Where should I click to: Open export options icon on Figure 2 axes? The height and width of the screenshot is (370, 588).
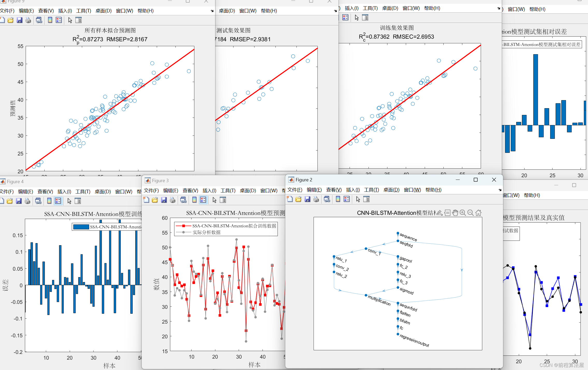click(x=440, y=213)
